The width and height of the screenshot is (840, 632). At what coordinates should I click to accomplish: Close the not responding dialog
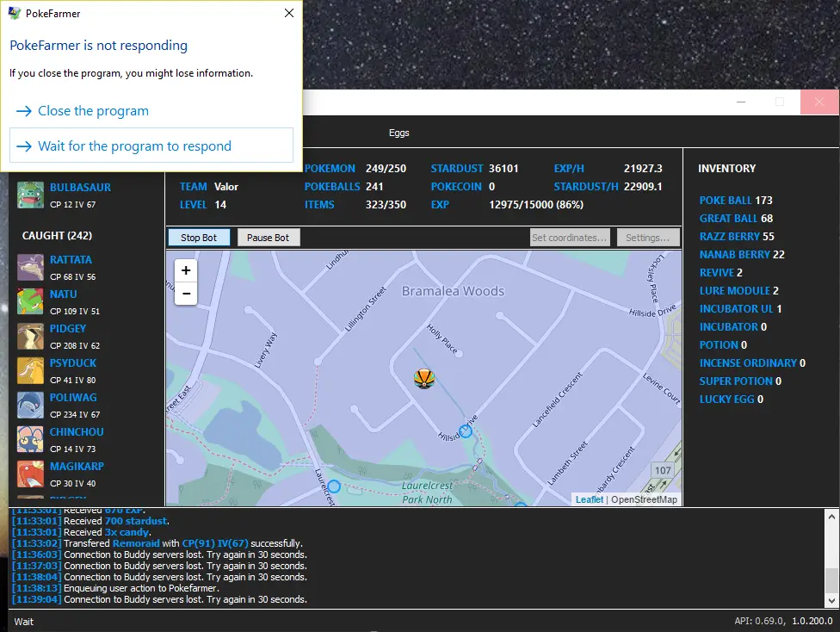tap(289, 13)
